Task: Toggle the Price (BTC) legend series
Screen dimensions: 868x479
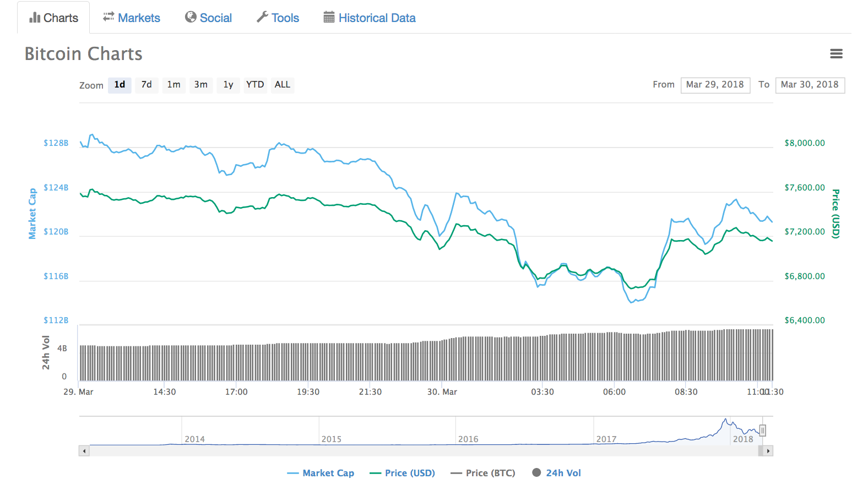Action: pos(483,473)
